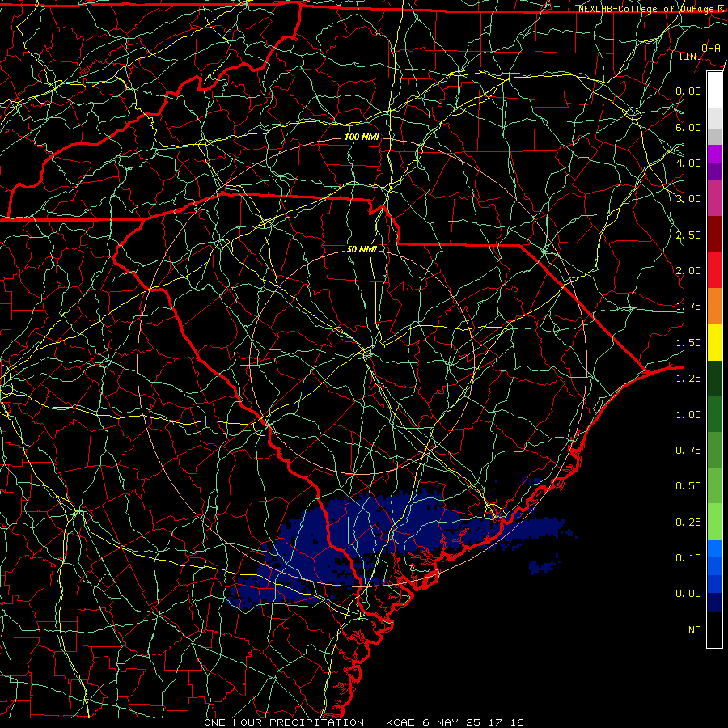Click the "2.00" legend value
This screenshot has height=728, width=728.
pos(688,271)
